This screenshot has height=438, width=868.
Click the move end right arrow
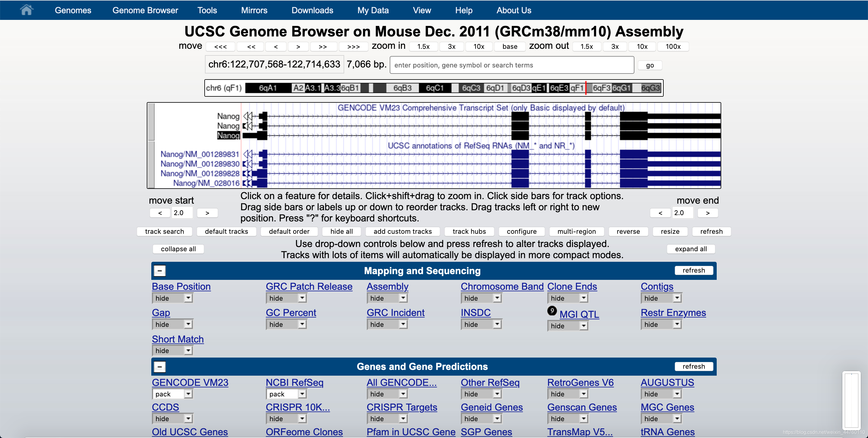(x=708, y=213)
